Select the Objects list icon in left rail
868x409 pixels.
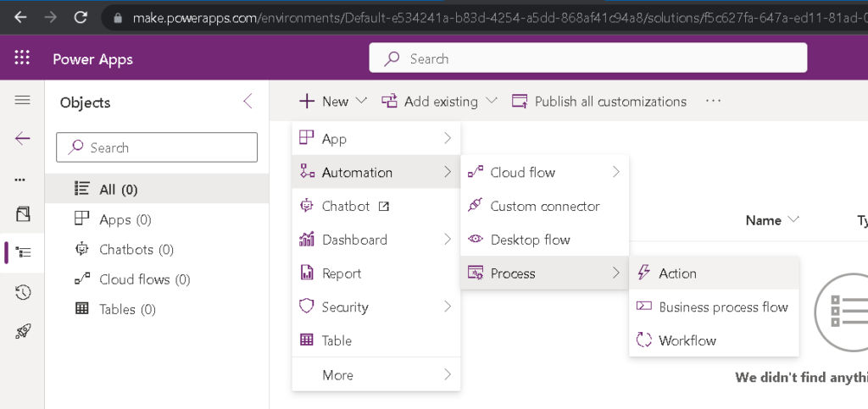(x=23, y=252)
